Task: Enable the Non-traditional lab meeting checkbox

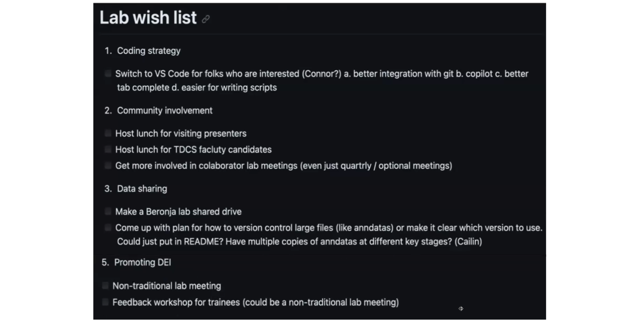Action: (105, 286)
